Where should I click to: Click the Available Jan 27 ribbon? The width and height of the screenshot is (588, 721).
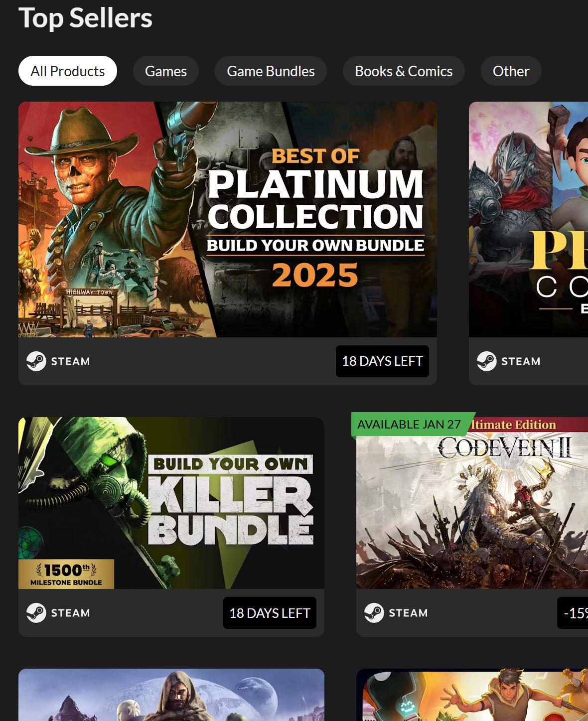409,425
